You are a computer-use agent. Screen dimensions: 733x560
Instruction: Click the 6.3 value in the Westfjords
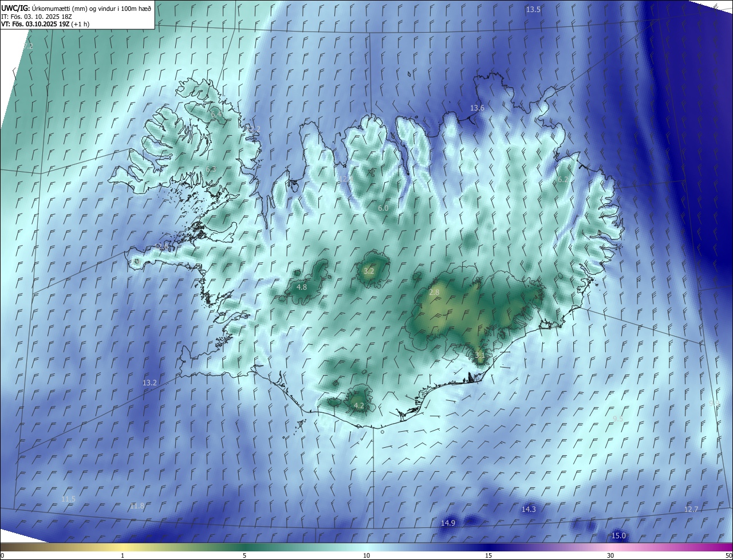(x=211, y=169)
